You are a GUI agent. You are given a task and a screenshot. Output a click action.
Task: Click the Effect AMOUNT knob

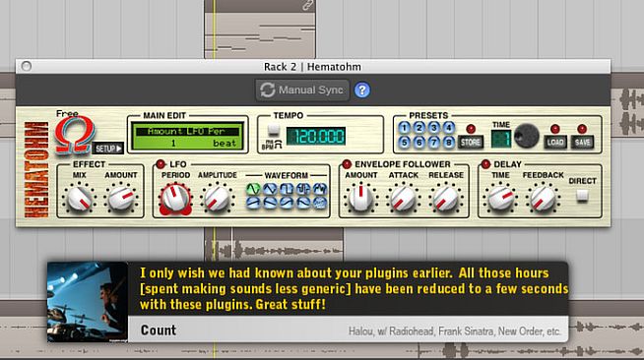(x=121, y=199)
